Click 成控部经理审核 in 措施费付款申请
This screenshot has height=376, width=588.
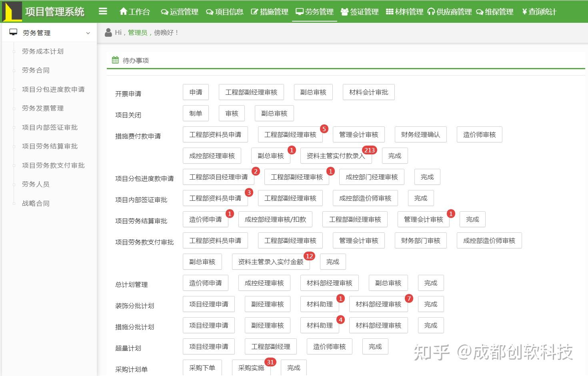point(212,156)
